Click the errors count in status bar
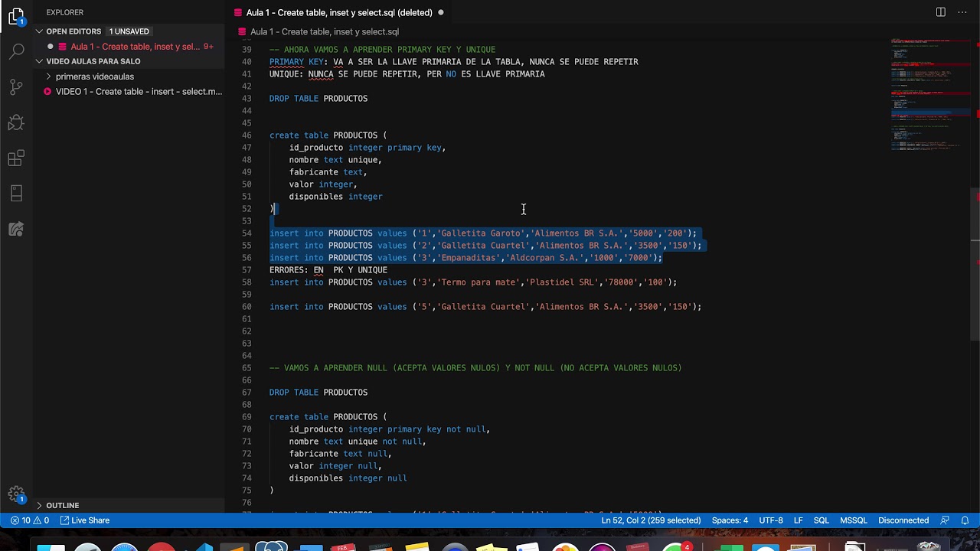Image resolution: width=980 pixels, height=551 pixels. [21, 520]
